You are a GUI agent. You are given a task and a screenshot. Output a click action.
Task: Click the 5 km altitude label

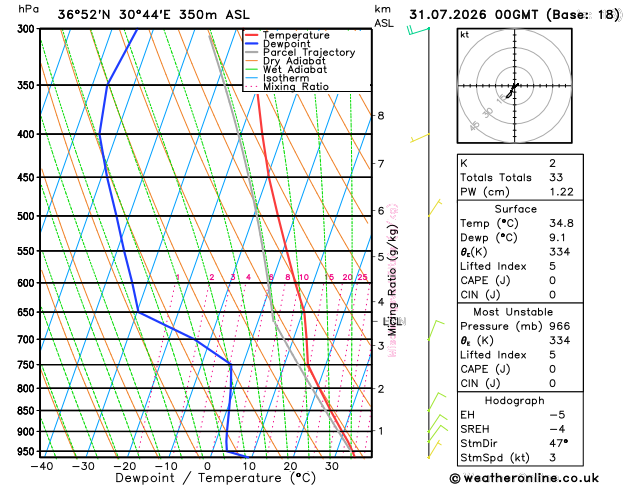coord(381,257)
